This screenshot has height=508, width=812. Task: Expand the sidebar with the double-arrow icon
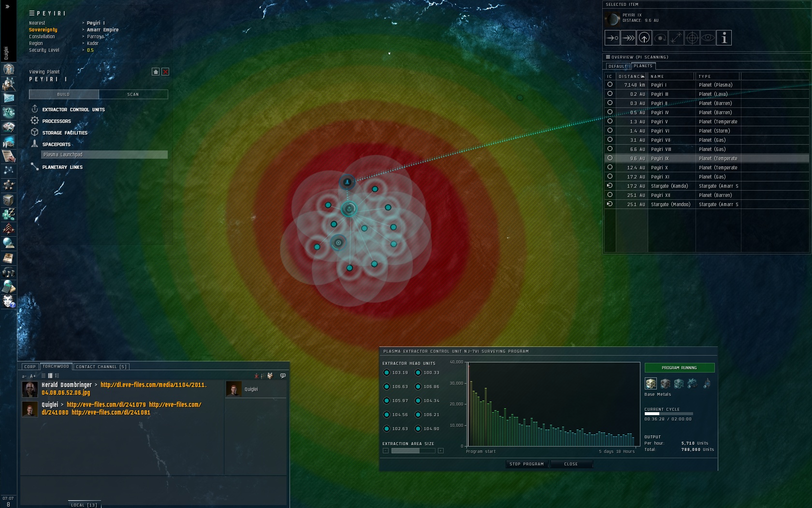coord(7,7)
